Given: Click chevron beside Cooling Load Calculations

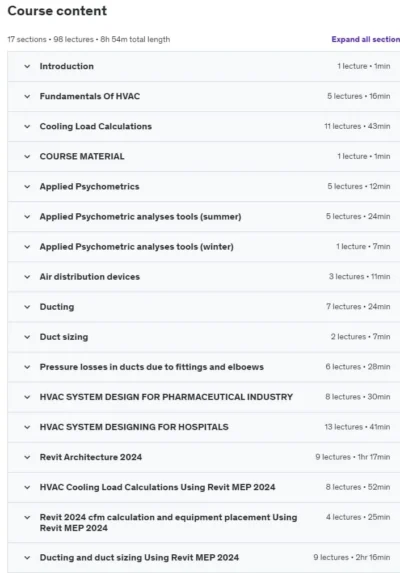Looking at the screenshot, I should point(27,126).
